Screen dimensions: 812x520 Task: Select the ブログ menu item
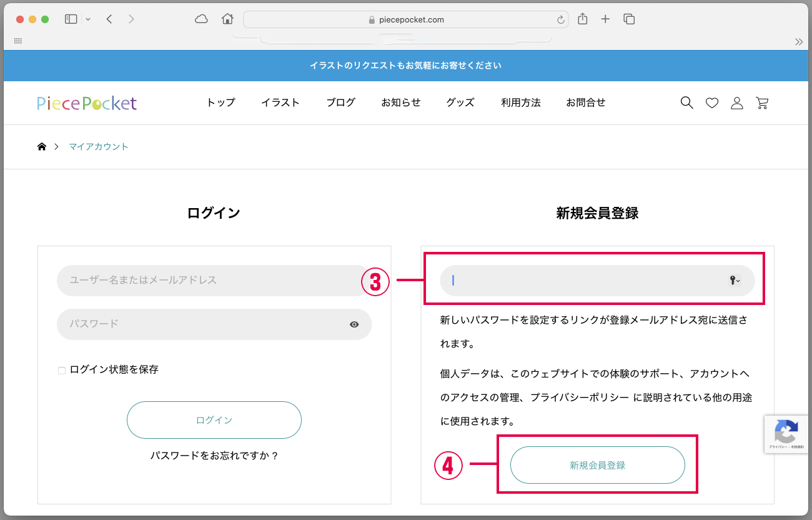[x=341, y=102]
